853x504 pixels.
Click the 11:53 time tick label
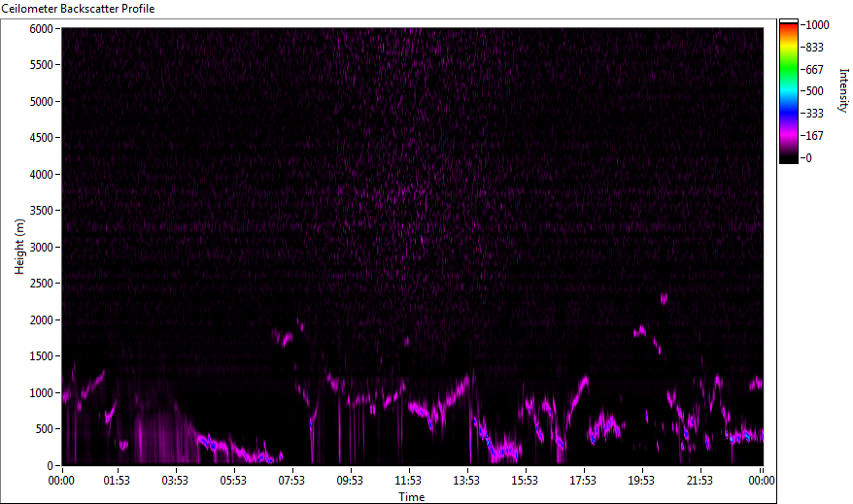click(x=408, y=481)
